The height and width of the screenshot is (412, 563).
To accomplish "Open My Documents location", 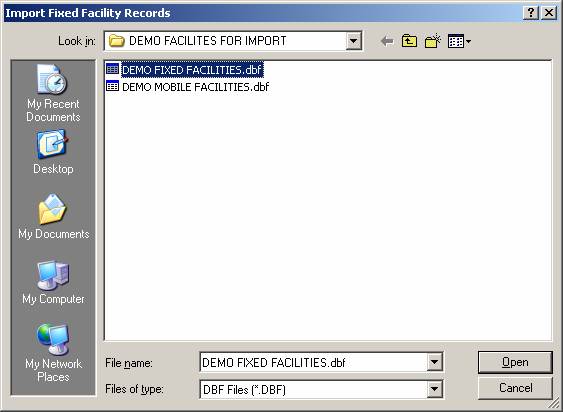I will tap(54, 217).
